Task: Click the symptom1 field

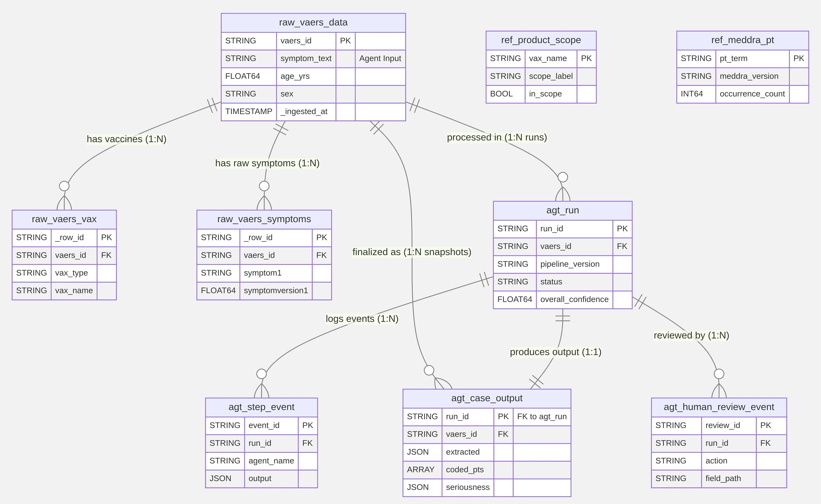Action: tap(276, 273)
